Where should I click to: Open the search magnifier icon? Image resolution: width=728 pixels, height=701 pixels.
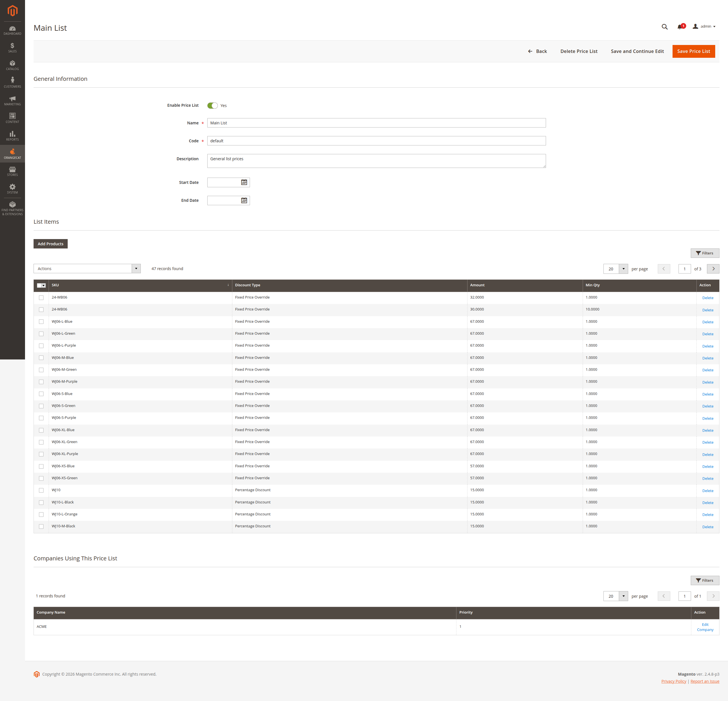pyautogui.click(x=664, y=27)
